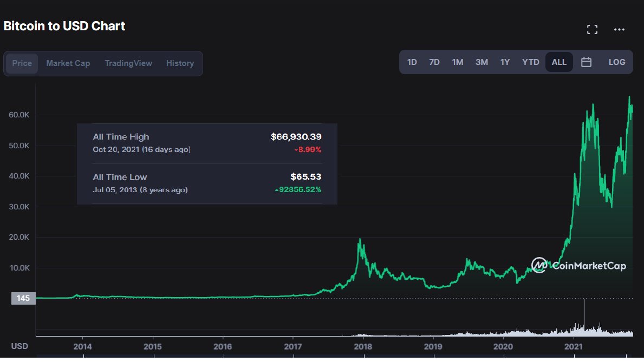
Task: Select the 3M time range
Action: [482, 62]
